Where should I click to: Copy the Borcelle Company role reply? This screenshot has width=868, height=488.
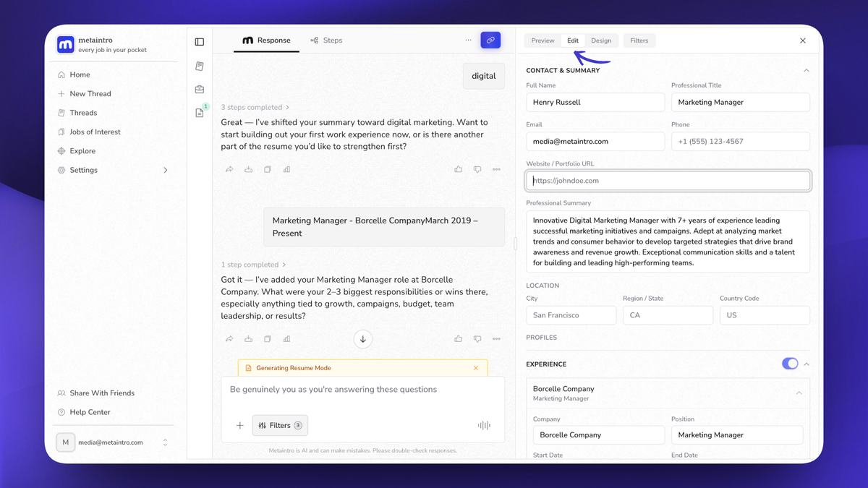[x=268, y=338]
